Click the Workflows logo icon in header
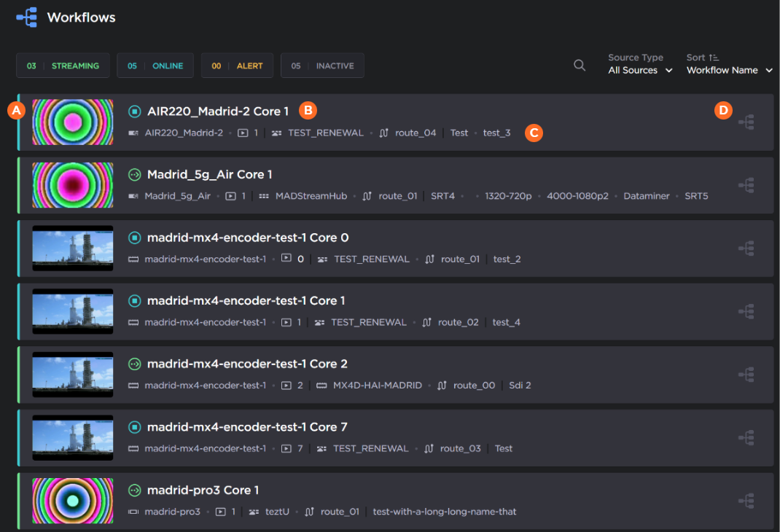Image resolution: width=780 pixels, height=532 pixels. click(x=27, y=17)
